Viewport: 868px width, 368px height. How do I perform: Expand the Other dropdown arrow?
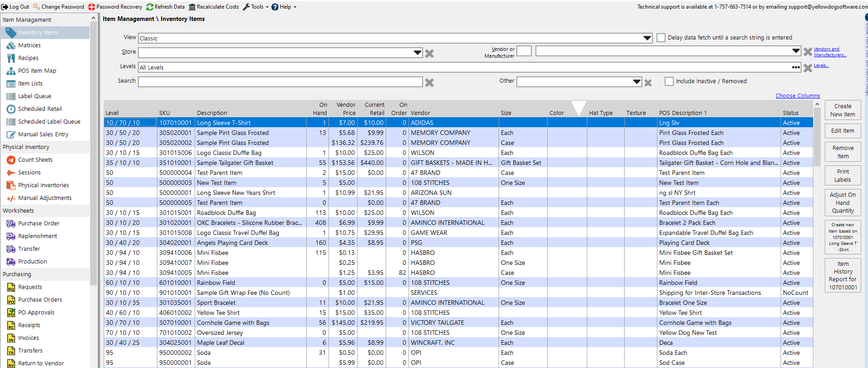click(x=636, y=82)
